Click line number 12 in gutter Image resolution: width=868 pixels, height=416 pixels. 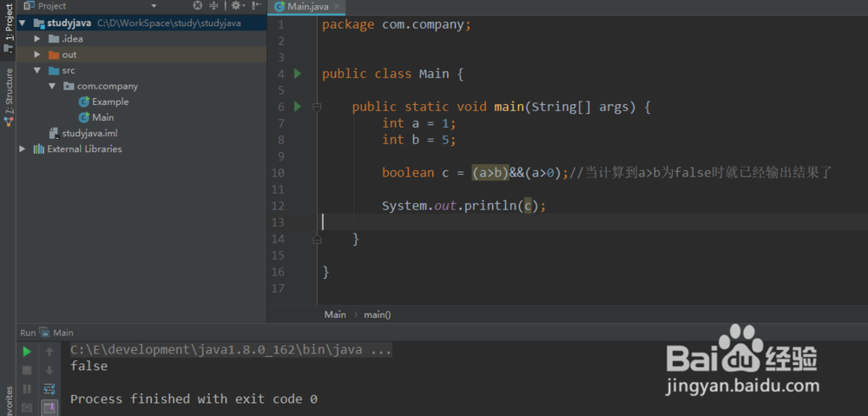click(279, 206)
